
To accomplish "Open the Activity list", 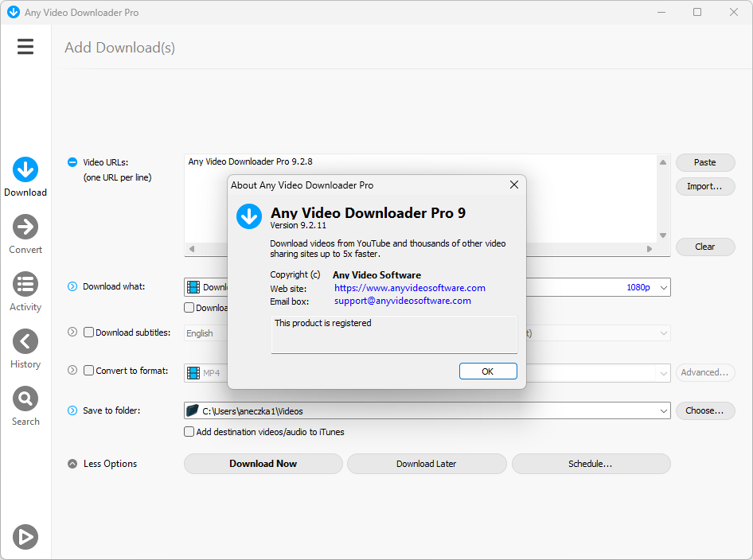I will pyautogui.click(x=25, y=291).
